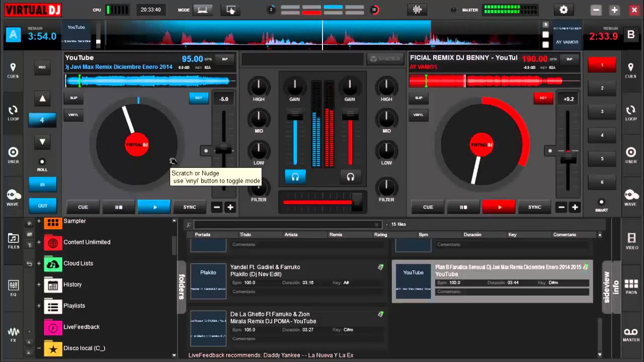Open the MASTER recording panel icon
644x362 pixels.
point(631,334)
